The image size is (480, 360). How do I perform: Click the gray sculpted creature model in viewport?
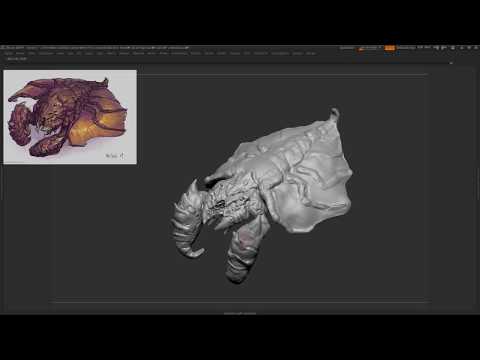click(262, 197)
